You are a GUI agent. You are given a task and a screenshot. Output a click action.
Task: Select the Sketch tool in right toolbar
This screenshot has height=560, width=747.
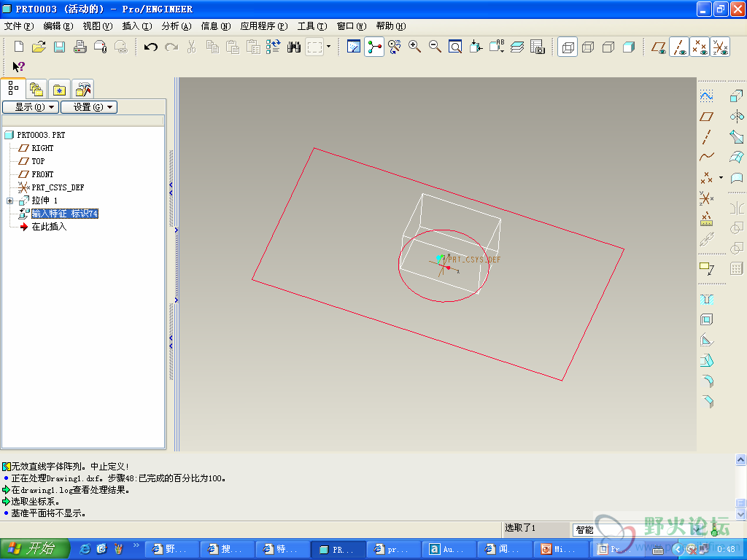(x=706, y=96)
